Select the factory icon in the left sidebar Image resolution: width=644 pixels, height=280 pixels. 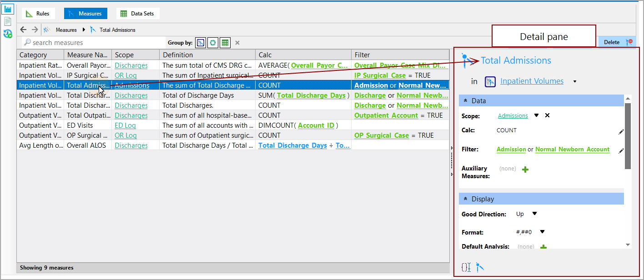(7, 8)
